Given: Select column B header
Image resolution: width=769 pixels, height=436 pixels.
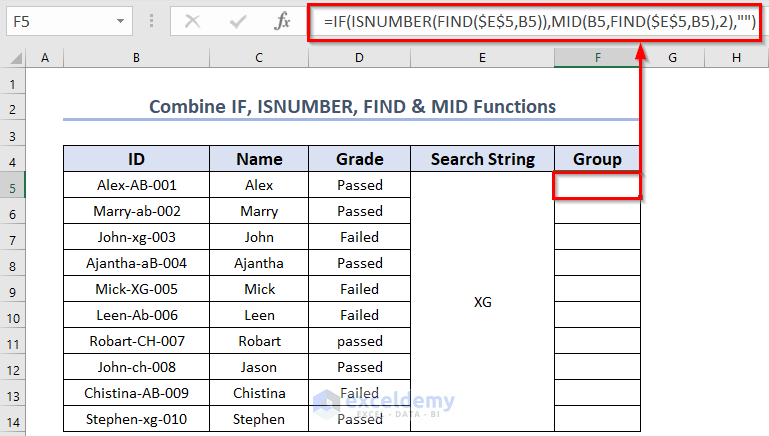Looking at the screenshot, I should [136, 59].
